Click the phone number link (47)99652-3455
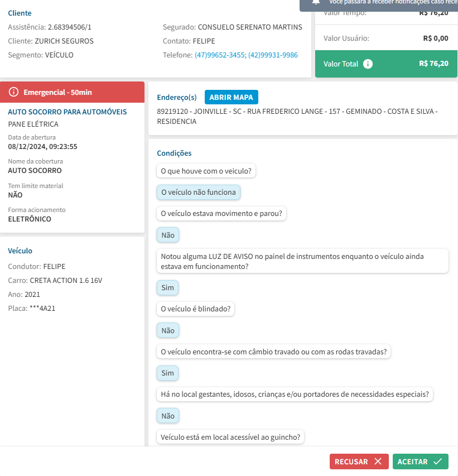 pos(218,55)
